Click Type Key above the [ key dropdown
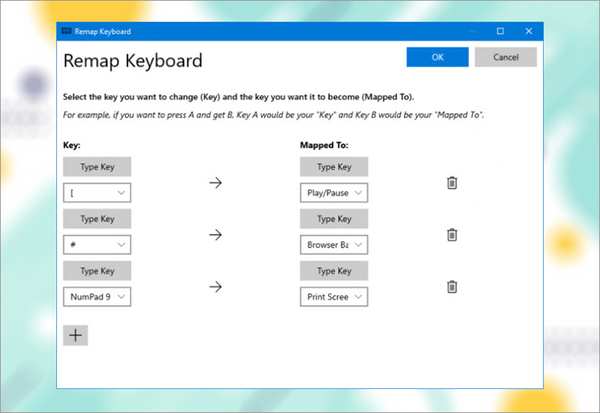 pos(97,167)
